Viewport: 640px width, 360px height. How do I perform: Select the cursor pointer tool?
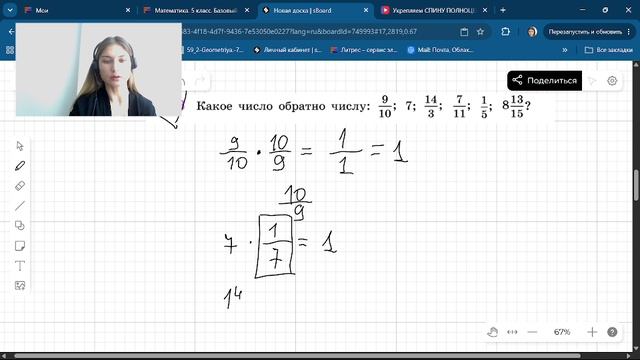[20, 146]
